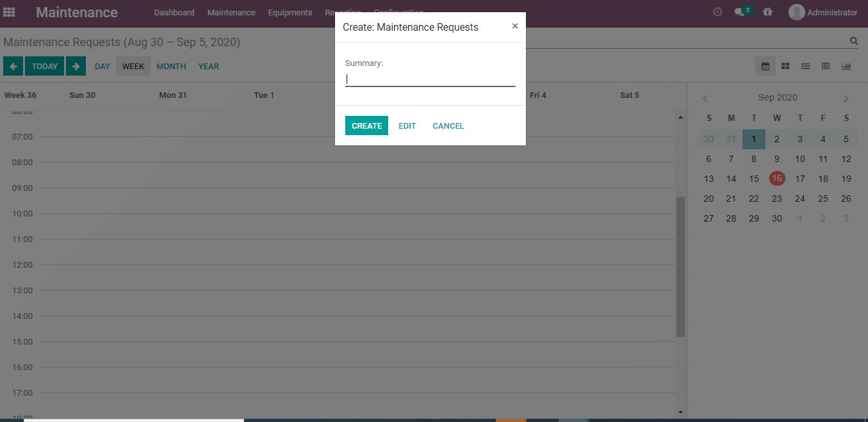
Task: Open the Maintenance menu item
Action: coord(231,12)
